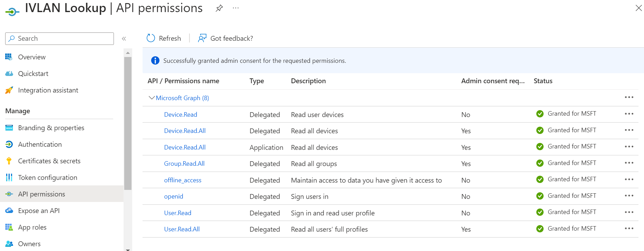Image resolution: width=644 pixels, height=251 pixels.
Task: Click the Token configuration bars icon
Action: (9, 177)
